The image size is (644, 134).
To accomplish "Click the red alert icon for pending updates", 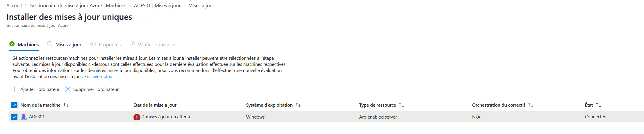I will pos(137,117).
